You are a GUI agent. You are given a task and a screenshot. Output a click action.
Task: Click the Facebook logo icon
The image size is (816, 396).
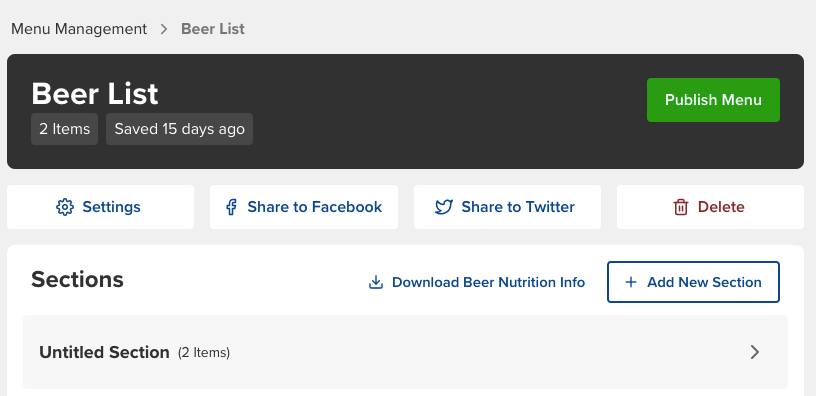point(231,207)
